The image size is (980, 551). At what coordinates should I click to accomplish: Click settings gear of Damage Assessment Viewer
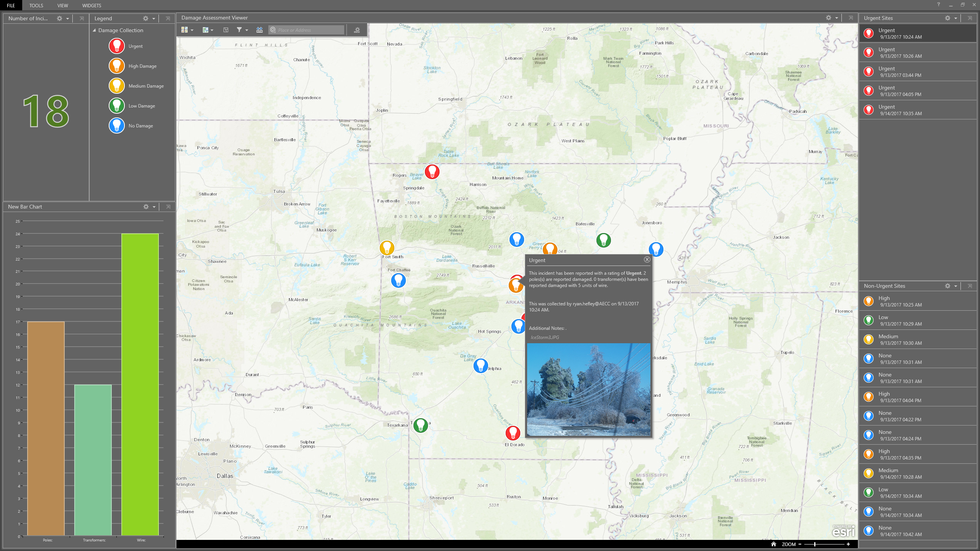828,18
